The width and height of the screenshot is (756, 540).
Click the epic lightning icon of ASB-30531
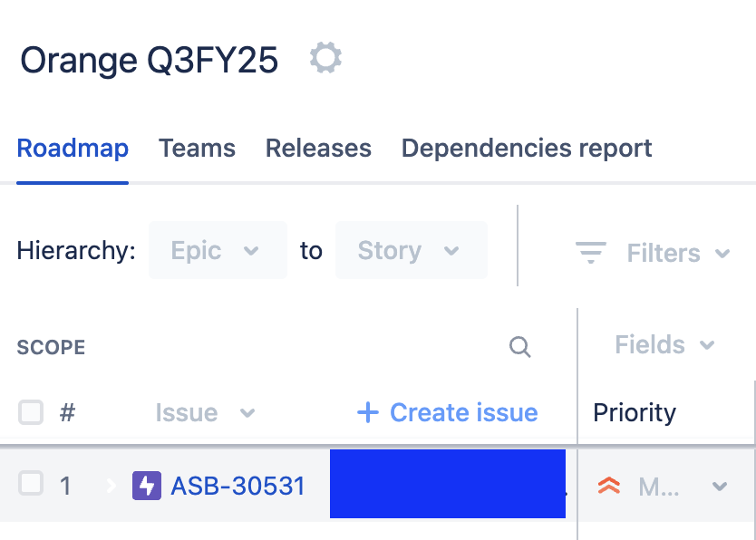pos(147,486)
